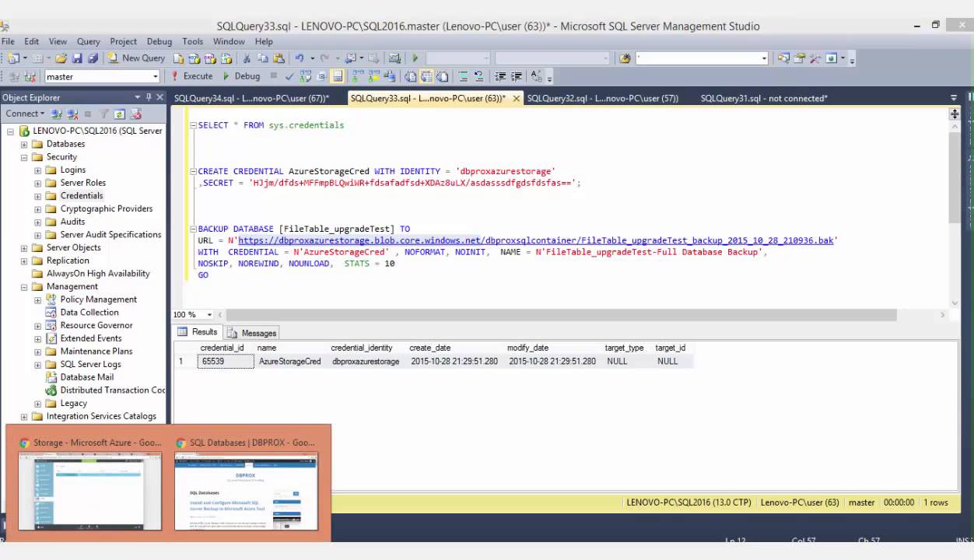Switch to the SQLQuery32.sql tab
Viewport: 974px width, 560px height.
tap(603, 98)
